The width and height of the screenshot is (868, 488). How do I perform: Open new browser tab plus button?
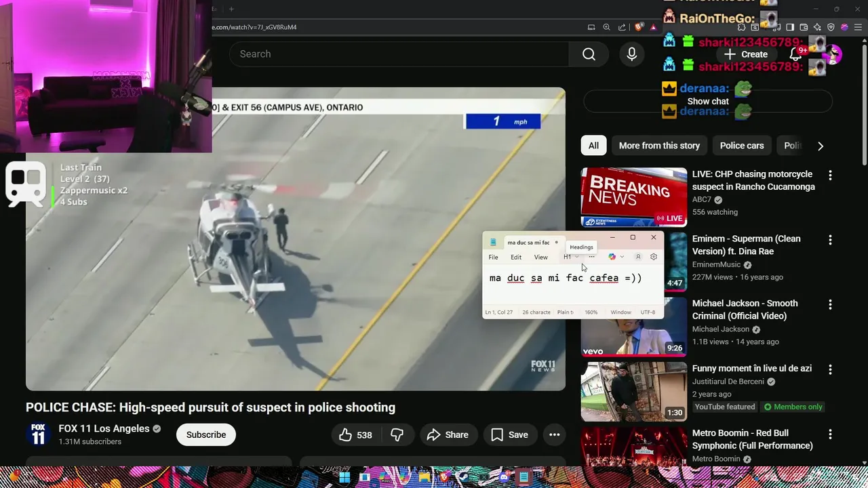click(x=231, y=9)
